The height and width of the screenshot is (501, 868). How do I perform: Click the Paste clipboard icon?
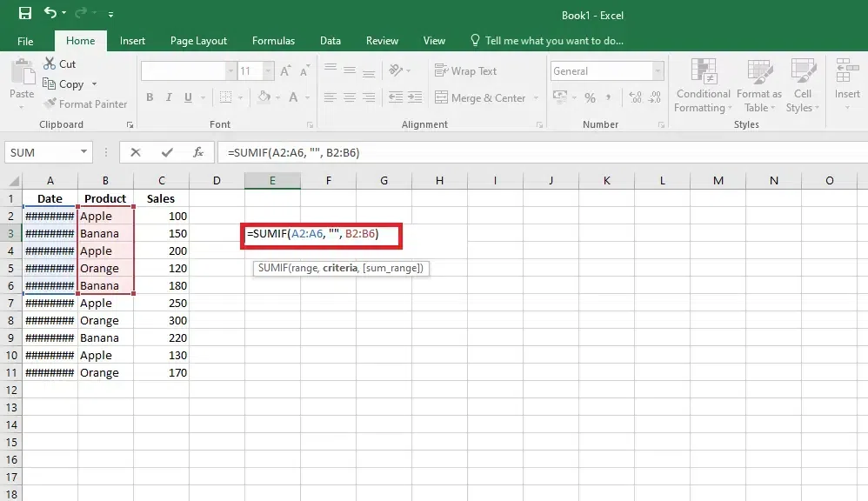[x=22, y=72]
